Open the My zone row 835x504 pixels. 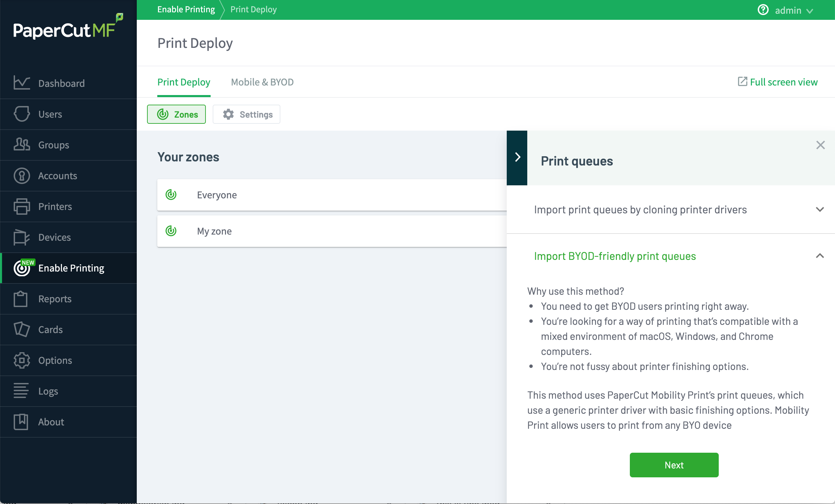(332, 231)
